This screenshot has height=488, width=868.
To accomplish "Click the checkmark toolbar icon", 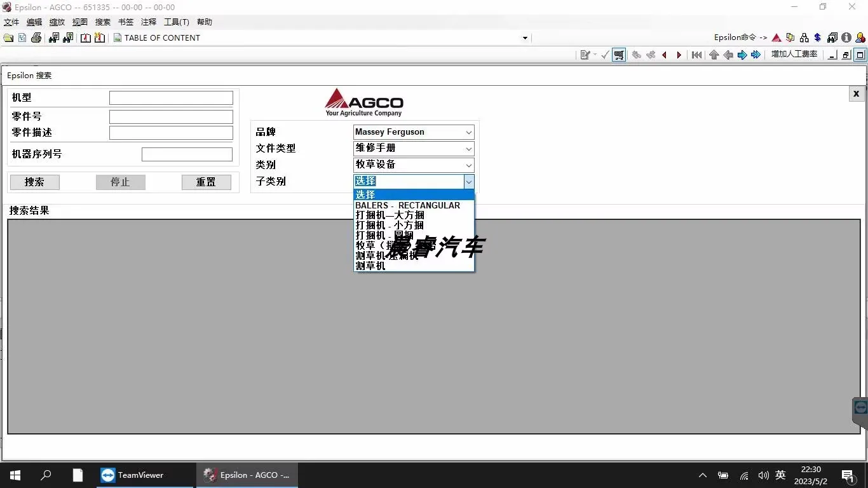I will (605, 55).
